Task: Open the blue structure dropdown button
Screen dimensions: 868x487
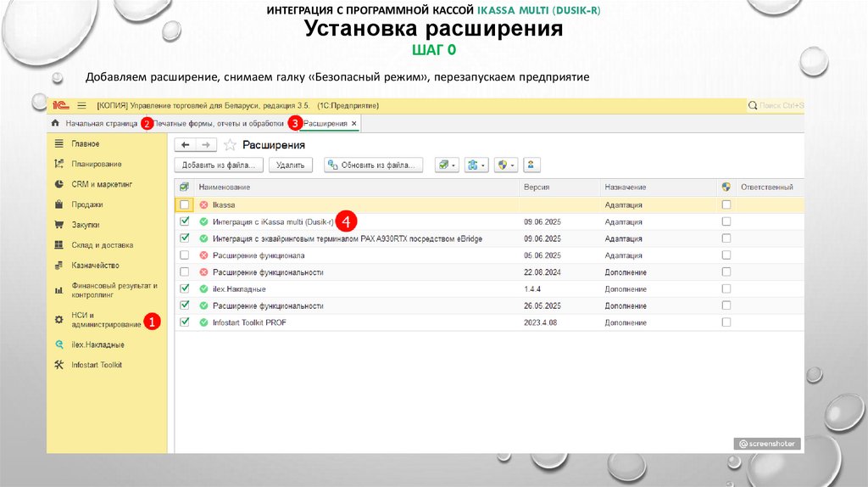Action: [x=476, y=165]
